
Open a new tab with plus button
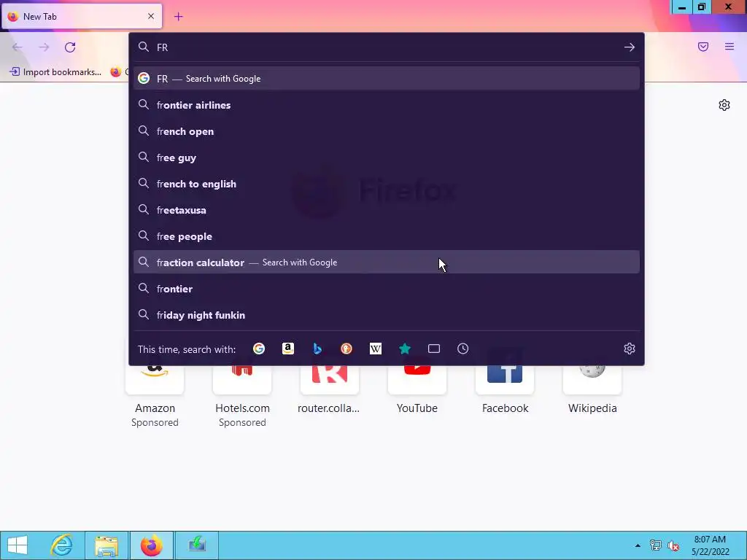pos(178,17)
